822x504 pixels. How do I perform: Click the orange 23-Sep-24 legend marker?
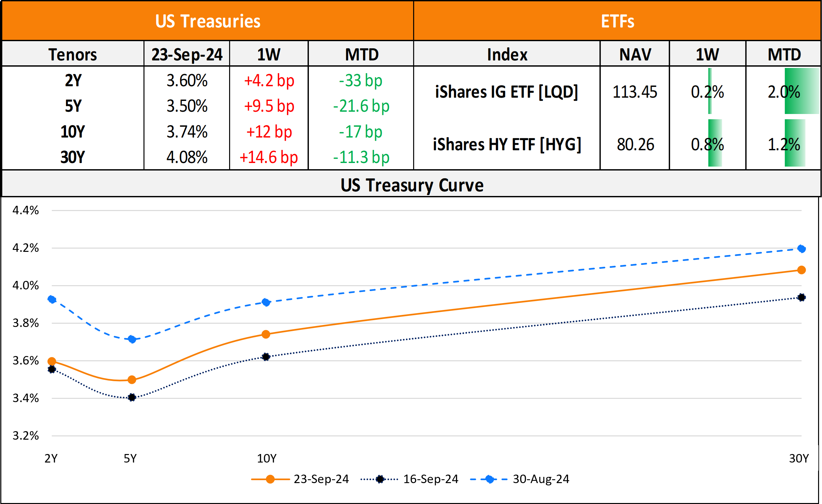[270, 479]
